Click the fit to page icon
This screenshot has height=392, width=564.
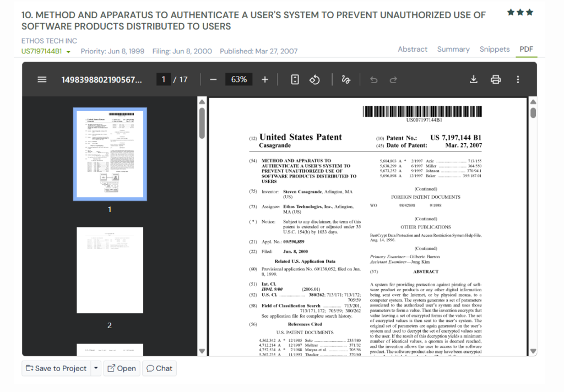[295, 79]
